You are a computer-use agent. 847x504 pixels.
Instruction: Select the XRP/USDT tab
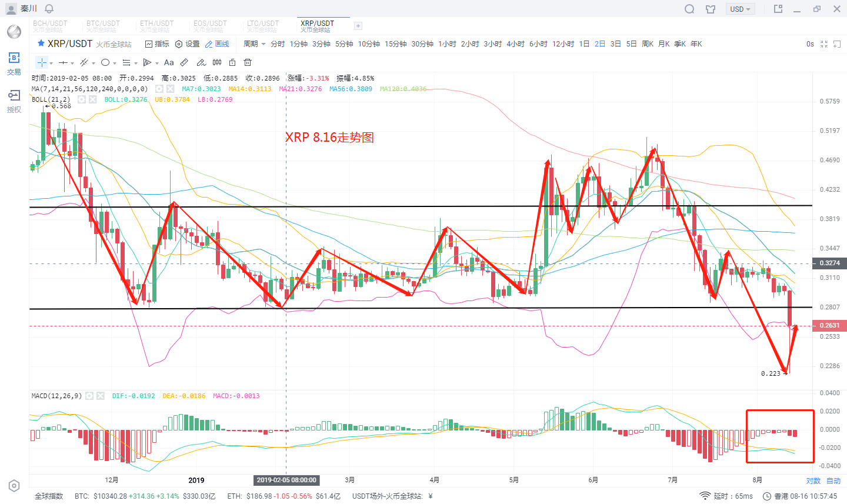317,26
